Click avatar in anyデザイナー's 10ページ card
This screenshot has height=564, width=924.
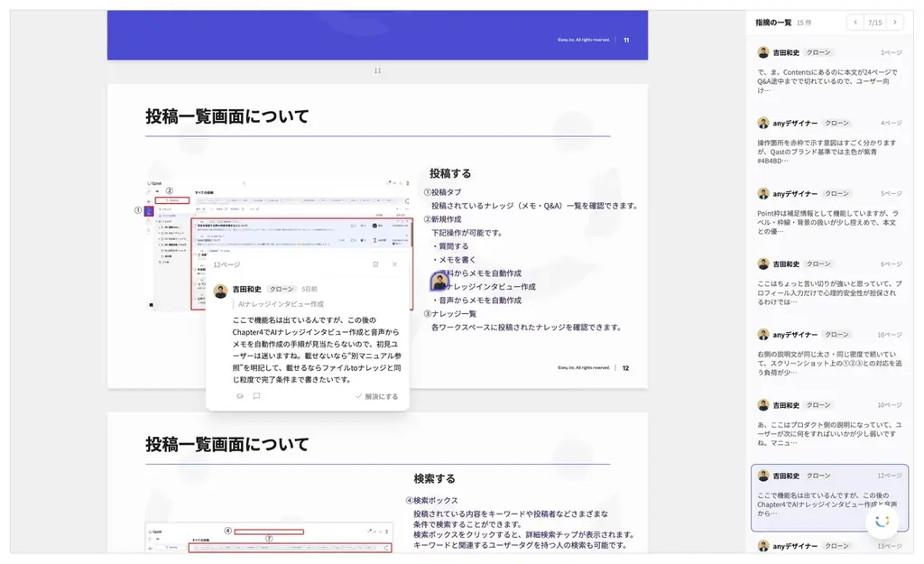[x=763, y=334]
